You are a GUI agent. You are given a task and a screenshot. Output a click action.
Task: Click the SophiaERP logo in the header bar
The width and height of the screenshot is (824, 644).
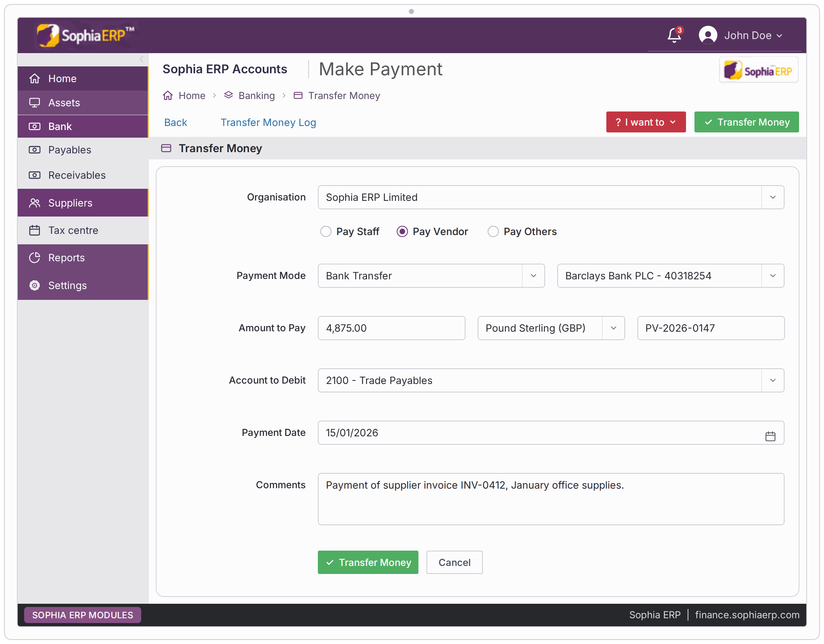86,35
